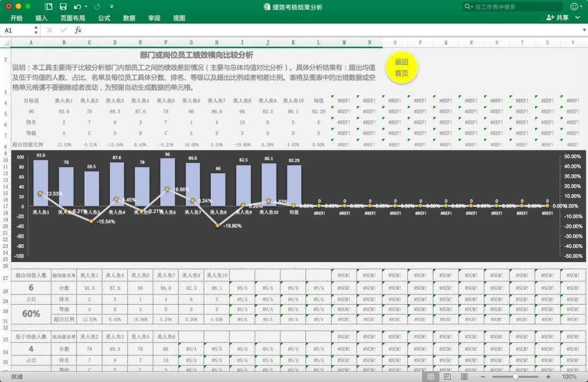
Task: Click the Undo arrow icon
Action: (77, 7)
